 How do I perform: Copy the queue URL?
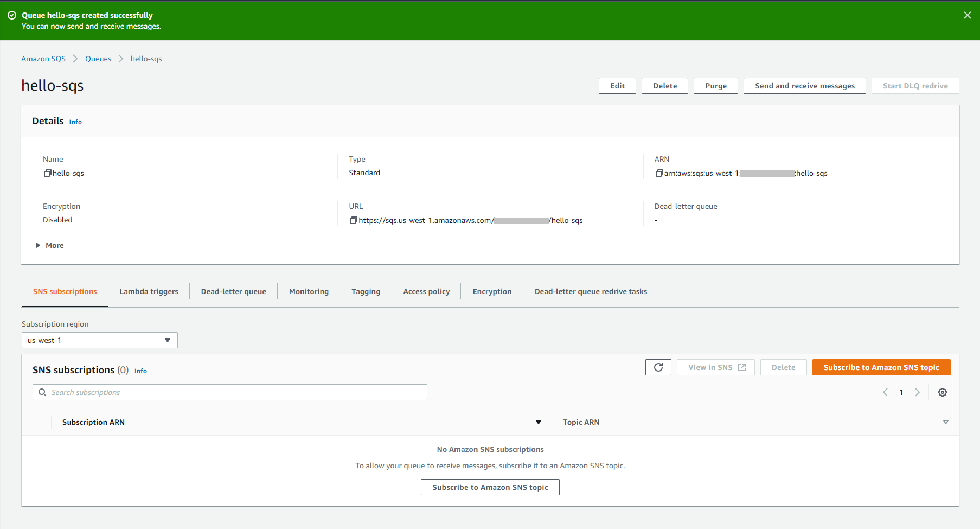pyautogui.click(x=353, y=220)
